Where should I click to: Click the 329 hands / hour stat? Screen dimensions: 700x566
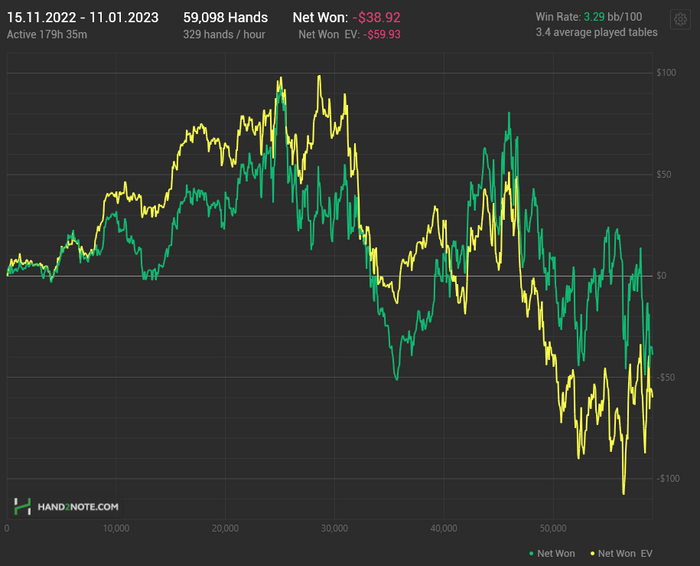pos(224,34)
